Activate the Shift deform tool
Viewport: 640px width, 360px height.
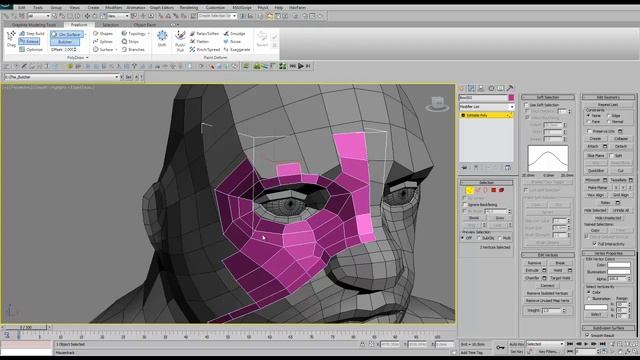pyautogui.click(x=162, y=39)
